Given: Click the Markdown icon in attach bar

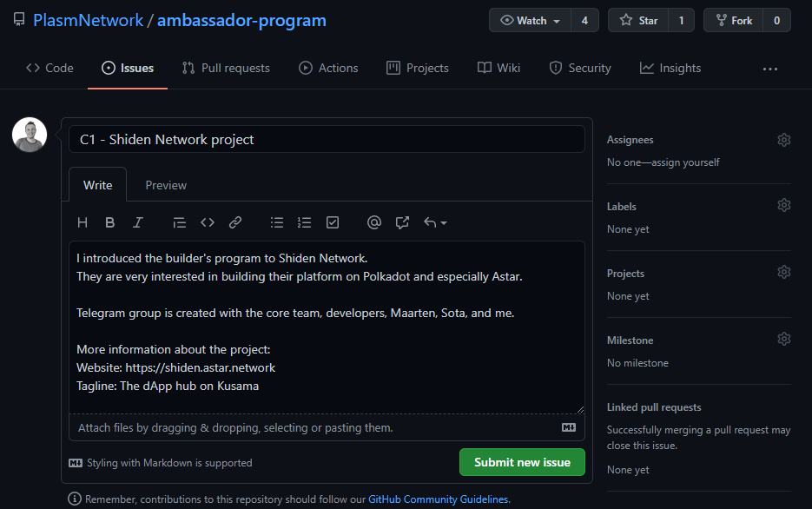Looking at the screenshot, I should tap(569, 427).
